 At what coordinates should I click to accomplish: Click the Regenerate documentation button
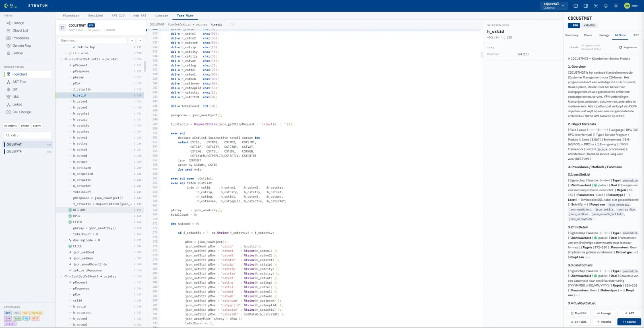(x=628, y=47)
